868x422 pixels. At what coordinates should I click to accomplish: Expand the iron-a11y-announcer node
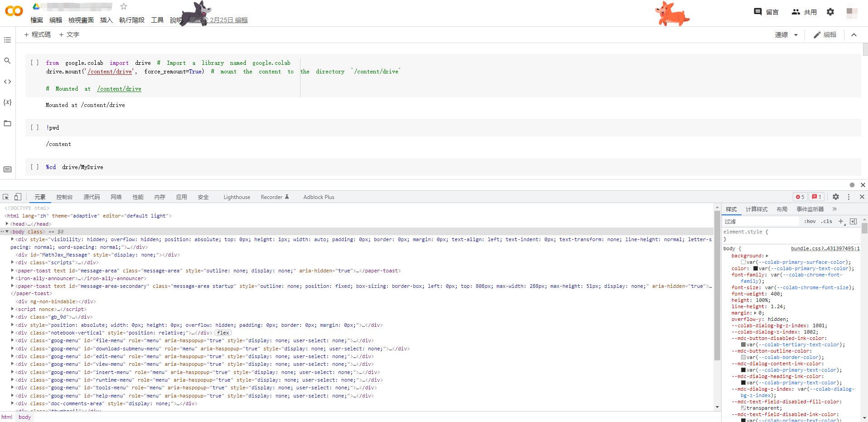[12, 278]
